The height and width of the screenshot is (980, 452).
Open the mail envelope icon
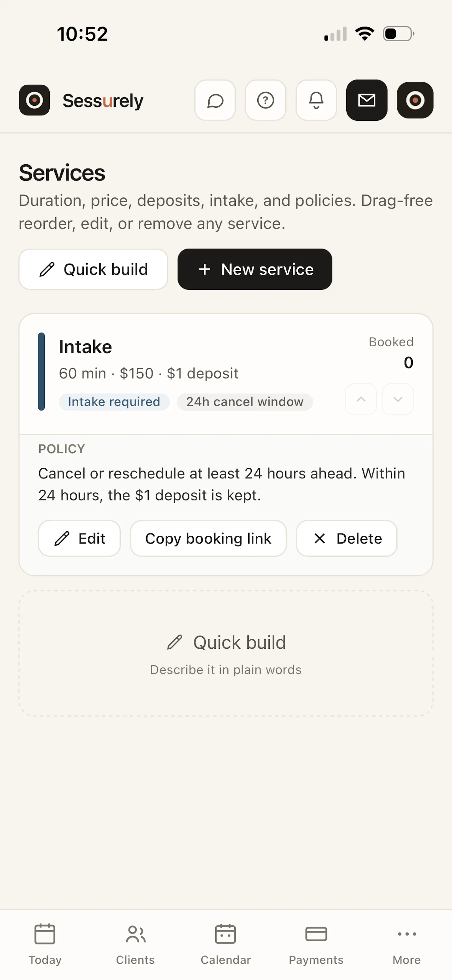[x=367, y=101]
